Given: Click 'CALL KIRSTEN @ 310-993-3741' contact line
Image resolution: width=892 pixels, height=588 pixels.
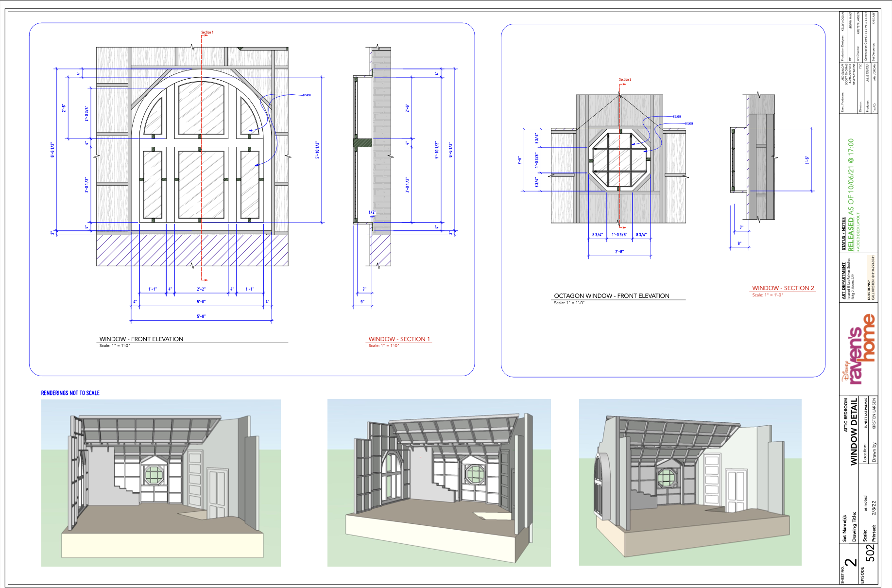Looking at the screenshot, I should (873, 277).
